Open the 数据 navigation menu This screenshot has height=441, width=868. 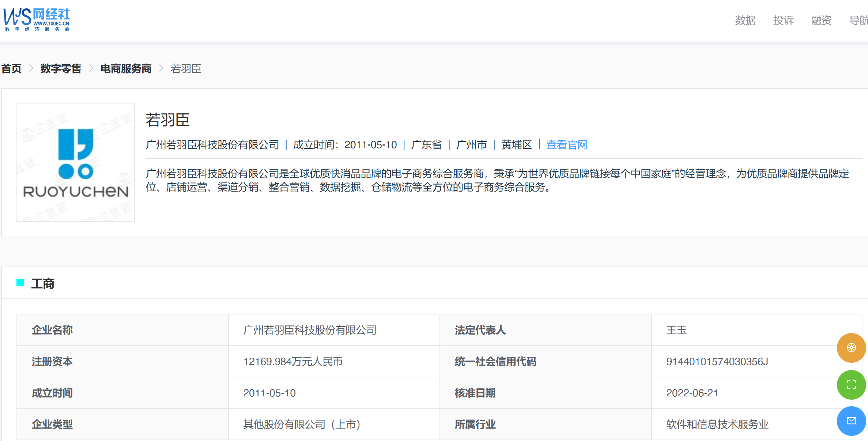click(745, 20)
